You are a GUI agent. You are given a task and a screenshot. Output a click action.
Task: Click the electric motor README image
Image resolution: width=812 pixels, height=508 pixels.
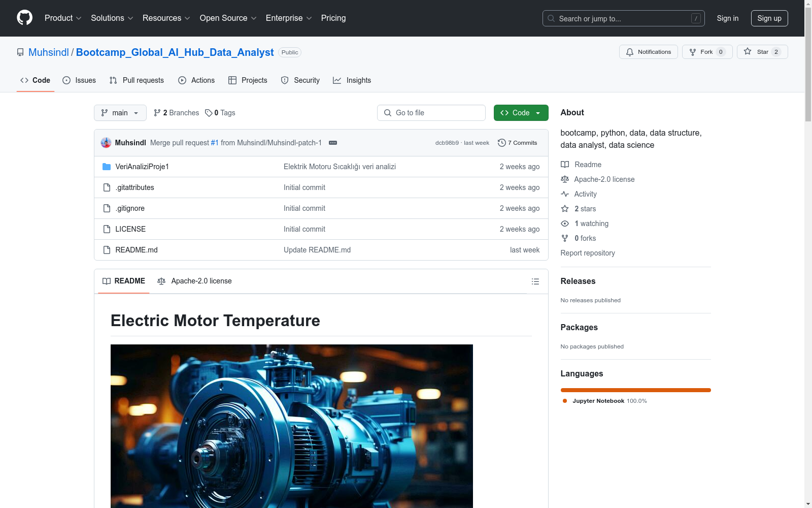point(292,426)
